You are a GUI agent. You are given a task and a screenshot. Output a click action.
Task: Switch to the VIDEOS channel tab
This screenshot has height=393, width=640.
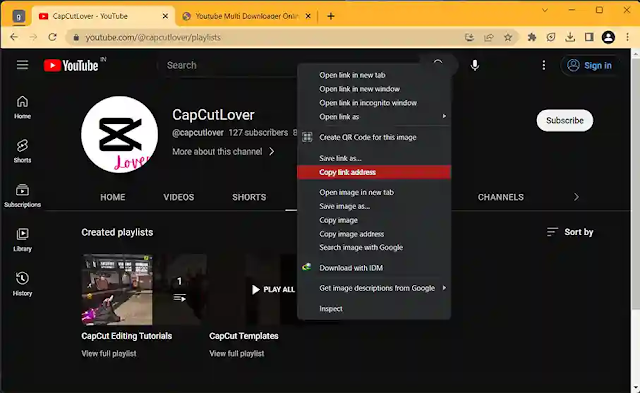point(179,197)
